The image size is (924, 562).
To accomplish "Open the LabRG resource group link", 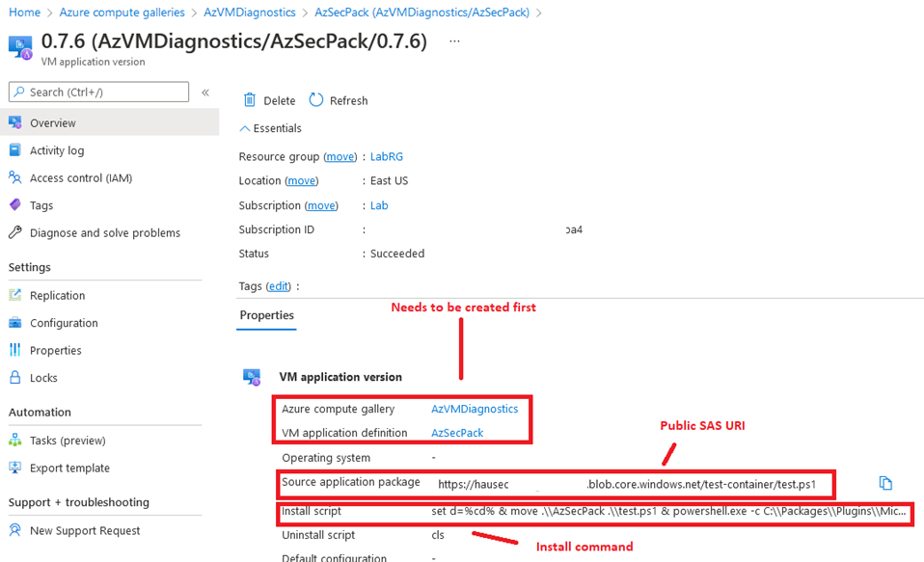I will pos(387,156).
